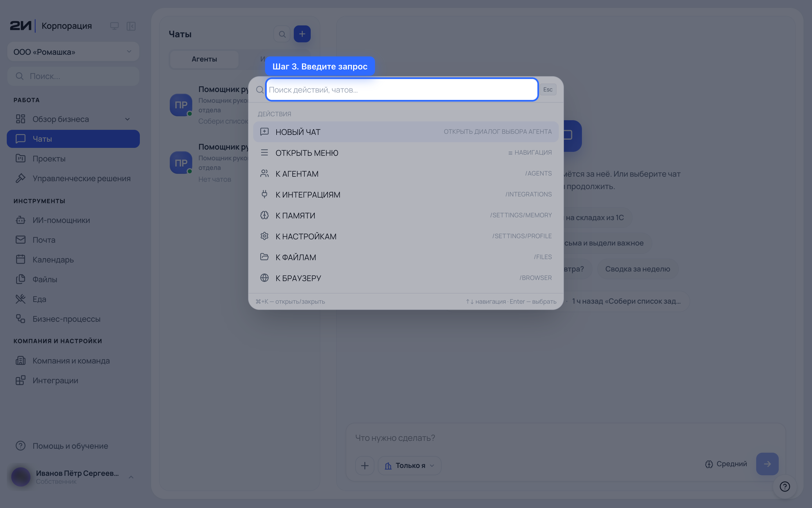Click the sidebar «Поиск...» field
The height and width of the screenshot is (508, 812).
(x=73, y=76)
